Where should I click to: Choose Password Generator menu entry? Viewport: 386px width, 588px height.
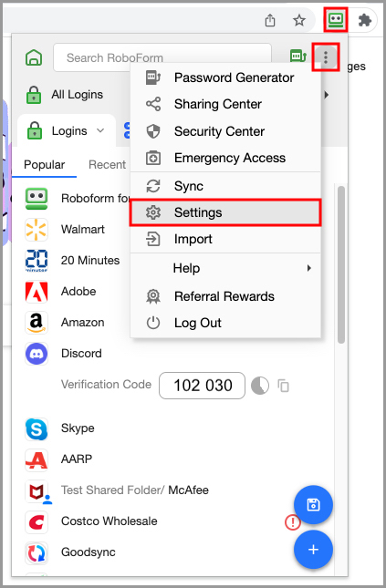225,77
